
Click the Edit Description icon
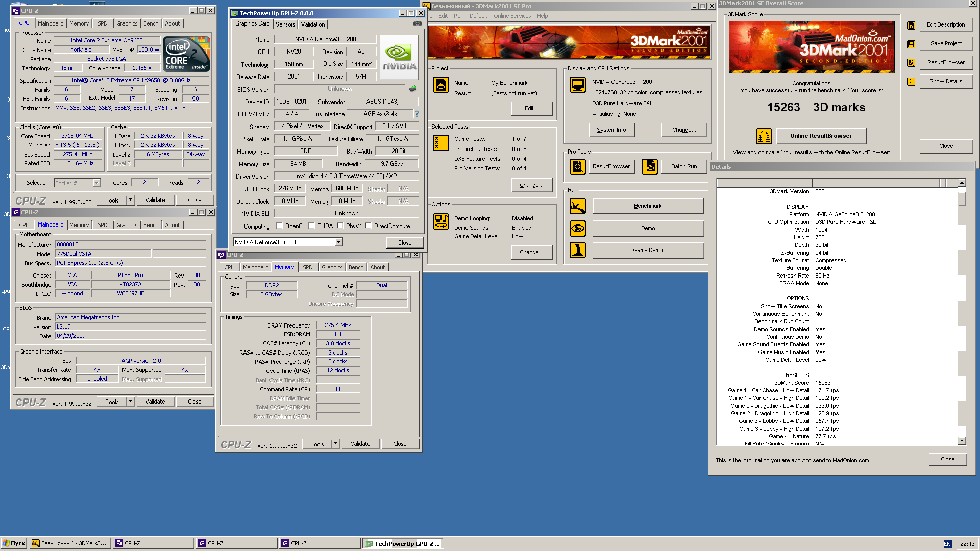(911, 26)
